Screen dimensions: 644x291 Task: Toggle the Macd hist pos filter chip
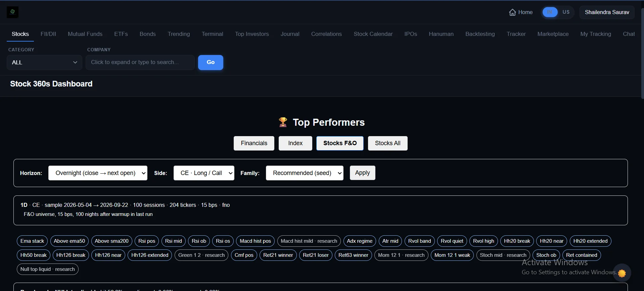coord(255,241)
